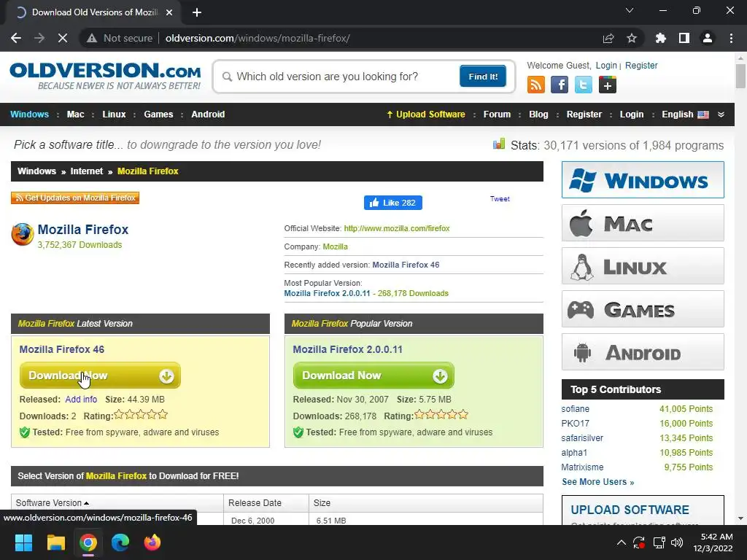
Task: Click the Add info link for release date
Action: pyautogui.click(x=81, y=400)
